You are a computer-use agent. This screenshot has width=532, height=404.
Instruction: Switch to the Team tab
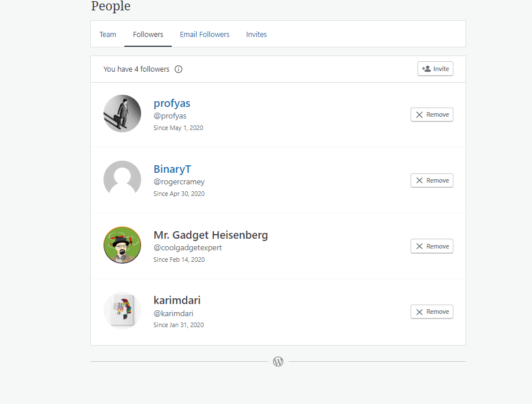[x=108, y=35]
